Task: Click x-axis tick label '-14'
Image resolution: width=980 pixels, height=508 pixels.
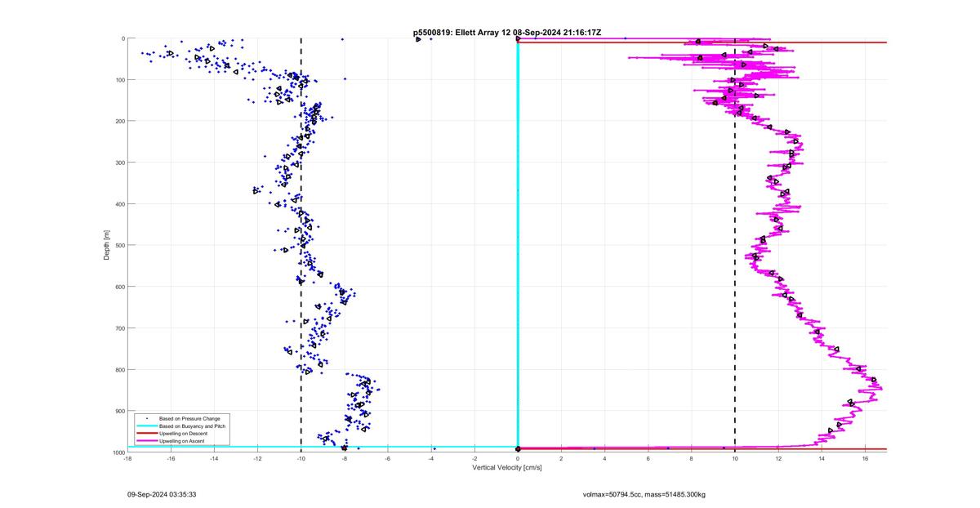Action: click(x=214, y=459)
